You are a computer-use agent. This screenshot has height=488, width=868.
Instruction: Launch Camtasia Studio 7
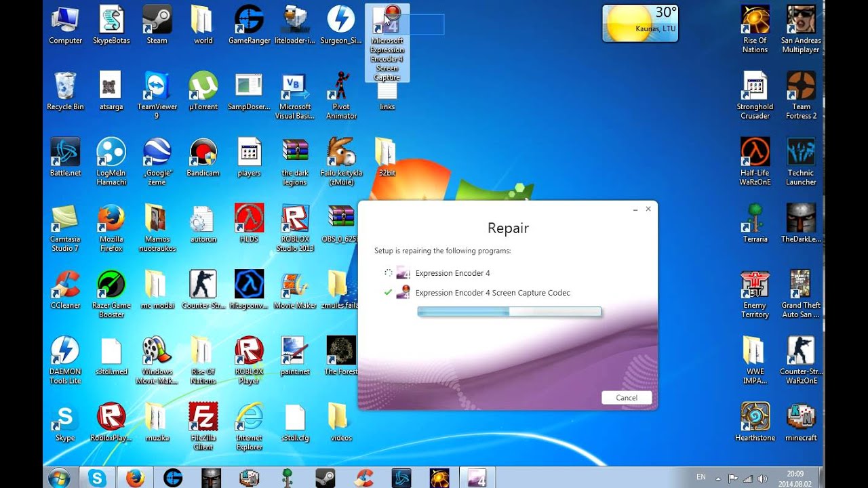coord(65,228)
